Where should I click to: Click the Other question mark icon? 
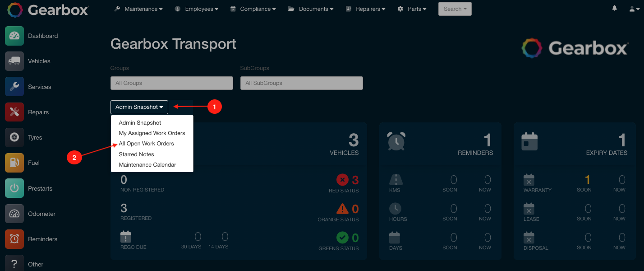click(x=14, y=264)
